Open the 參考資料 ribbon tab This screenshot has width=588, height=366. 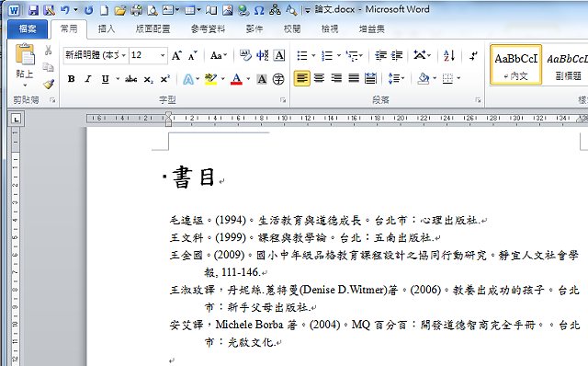(x=209, y=29)
